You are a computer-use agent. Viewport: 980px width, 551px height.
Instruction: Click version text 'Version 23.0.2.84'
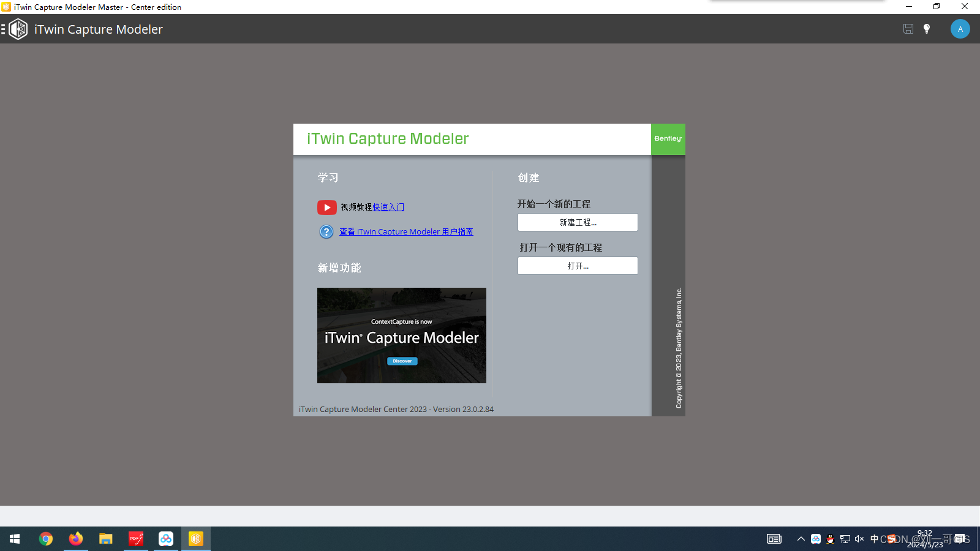click(463, 410)
